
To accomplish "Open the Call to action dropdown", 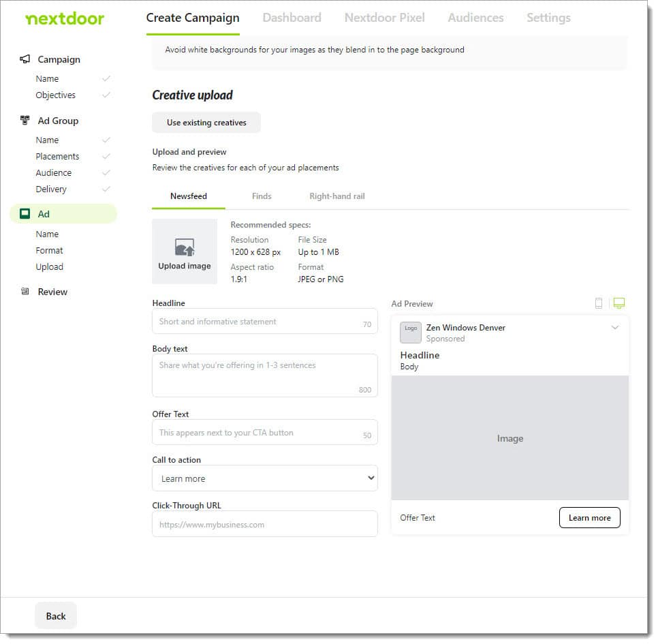I will coord(264,478).
